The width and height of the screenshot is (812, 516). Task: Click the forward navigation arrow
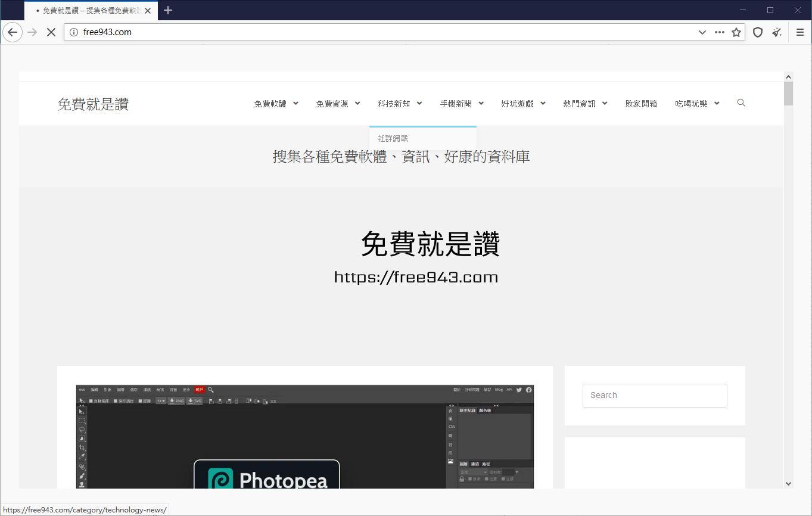[x=32, y=32]
